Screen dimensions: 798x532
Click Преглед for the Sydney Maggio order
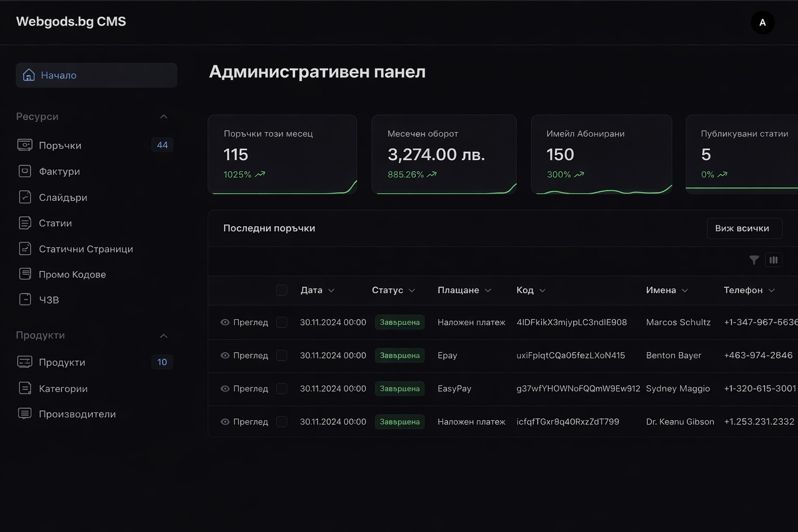[245, 389]
